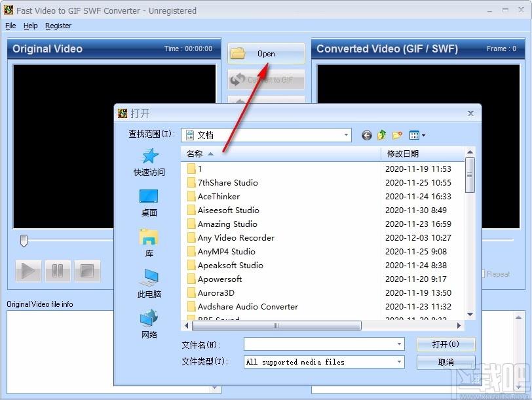
Task: Click file list scroll down arrow
Action: click(470, 314)
